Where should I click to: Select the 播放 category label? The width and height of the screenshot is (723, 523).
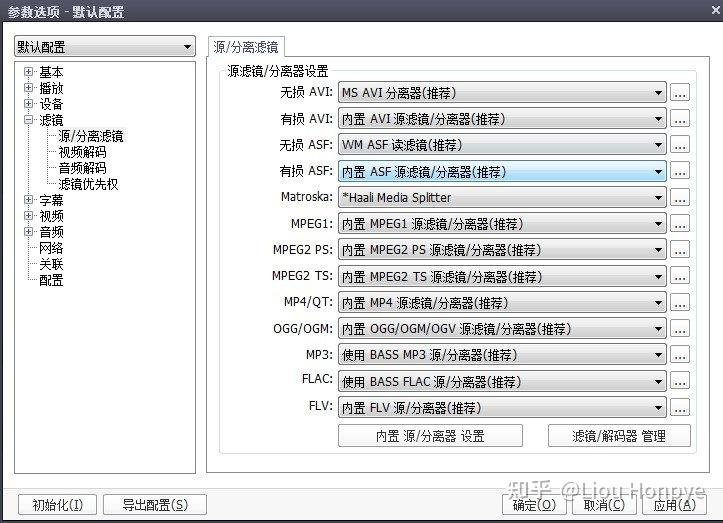51,88
